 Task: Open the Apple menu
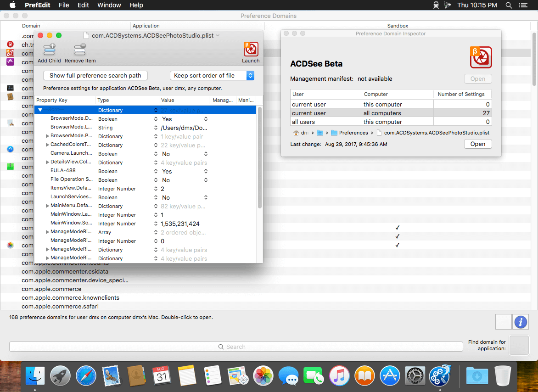click(x=12, y=5)
